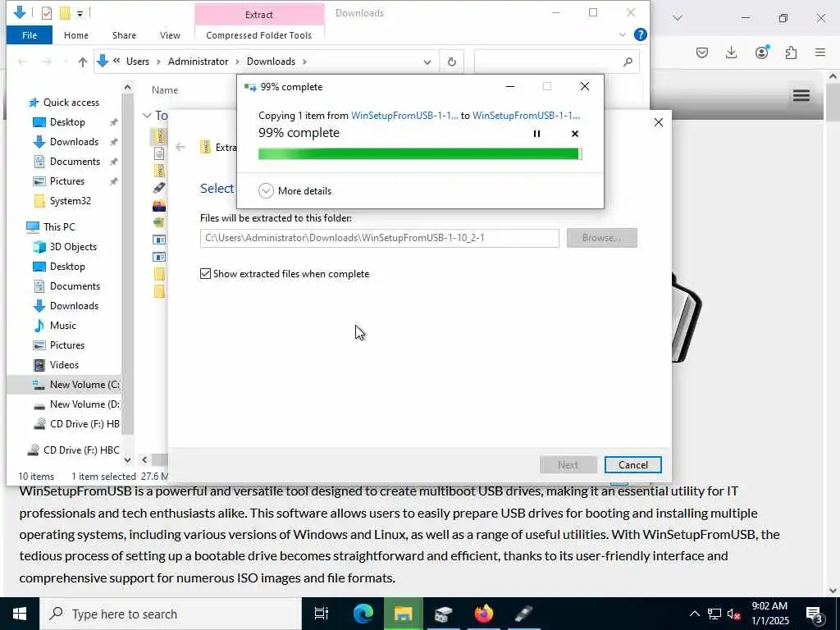Open the address bar history dropdown
This screenshot has height=630, width=840.
427,62
